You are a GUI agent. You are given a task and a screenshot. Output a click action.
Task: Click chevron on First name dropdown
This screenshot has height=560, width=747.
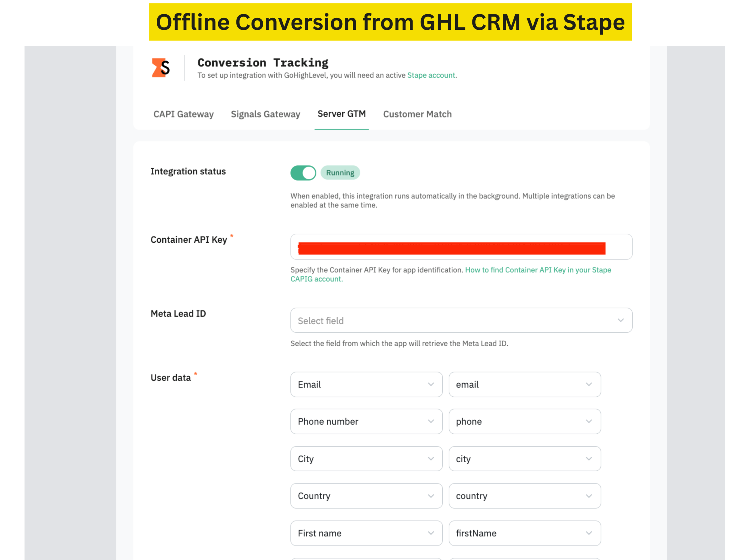[x=431, y=533]
